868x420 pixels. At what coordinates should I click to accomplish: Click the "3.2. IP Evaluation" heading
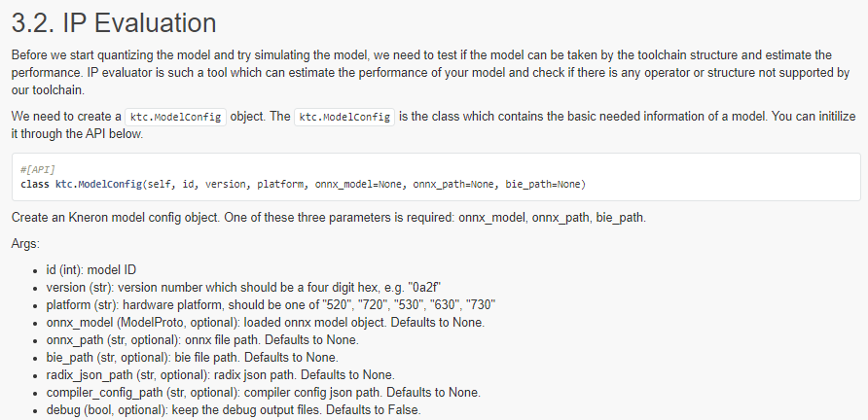click(x=114, y=21)
